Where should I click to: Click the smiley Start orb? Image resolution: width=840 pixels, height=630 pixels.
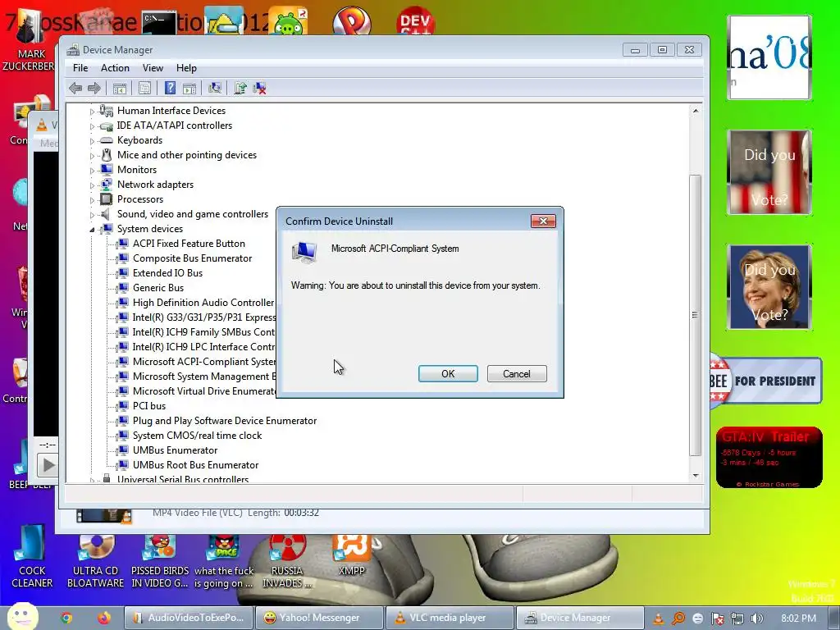pos(21,617)
